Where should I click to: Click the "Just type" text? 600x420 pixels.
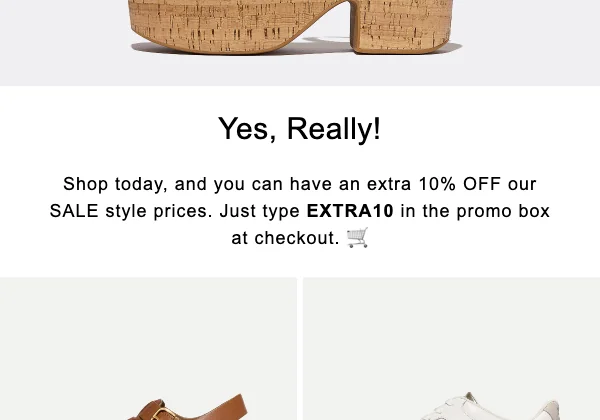259,211
